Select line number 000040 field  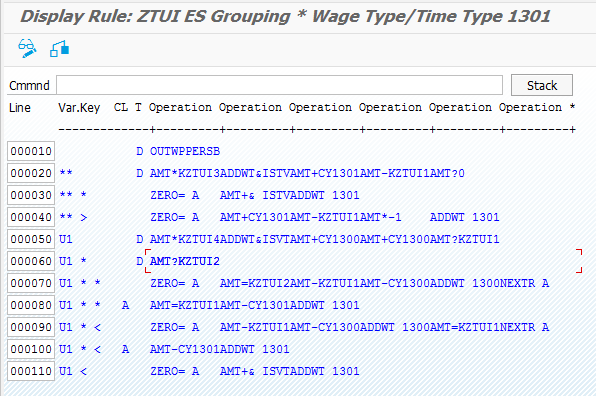pos(31,217)
